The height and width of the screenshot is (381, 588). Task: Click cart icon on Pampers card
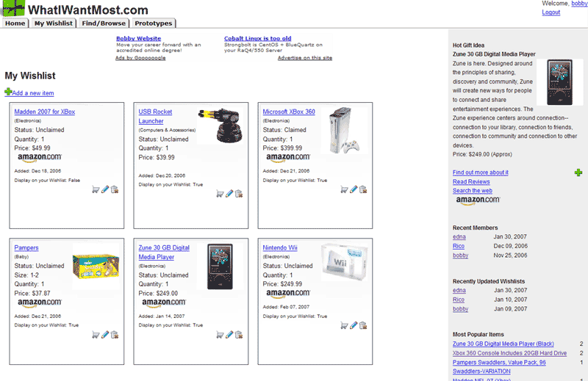coord(96,335)
